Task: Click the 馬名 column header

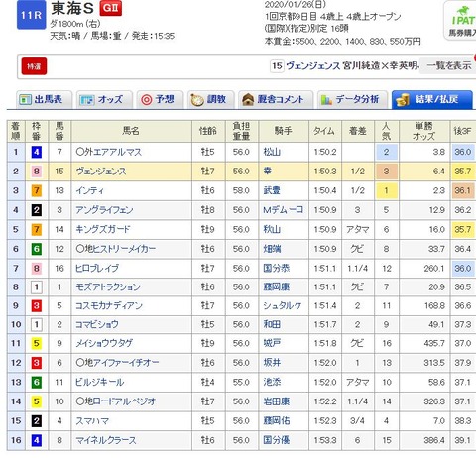Action: click(x=131, y=131)
